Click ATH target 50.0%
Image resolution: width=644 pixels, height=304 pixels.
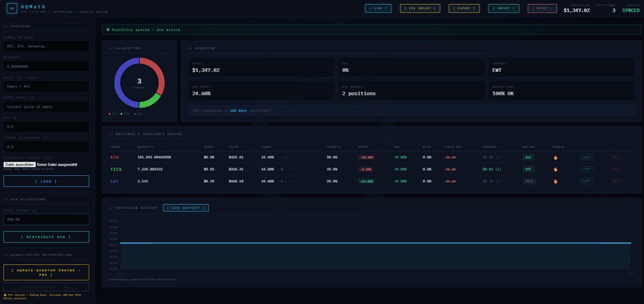pyautogui.click(x=332, y=158)
